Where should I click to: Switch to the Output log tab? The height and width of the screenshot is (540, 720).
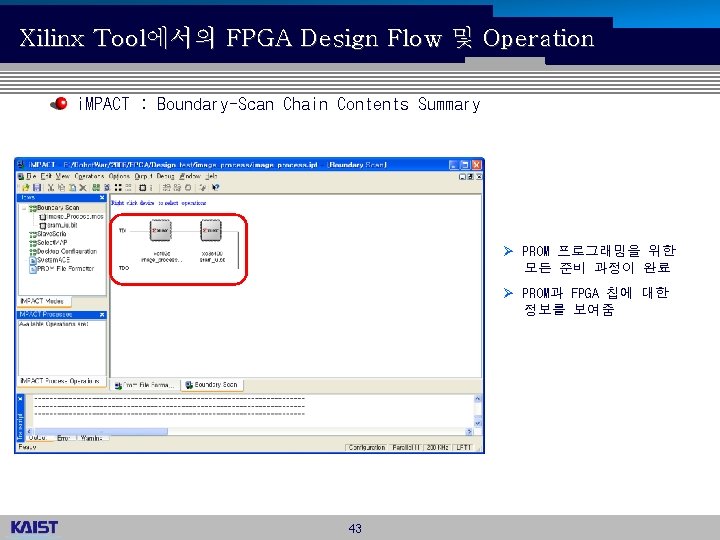coord(38,438)
